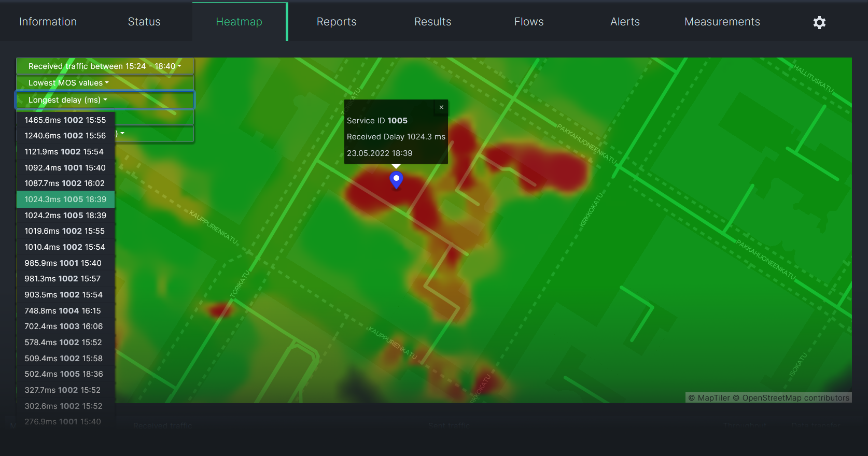Open the Results tab

click(432, 22)
